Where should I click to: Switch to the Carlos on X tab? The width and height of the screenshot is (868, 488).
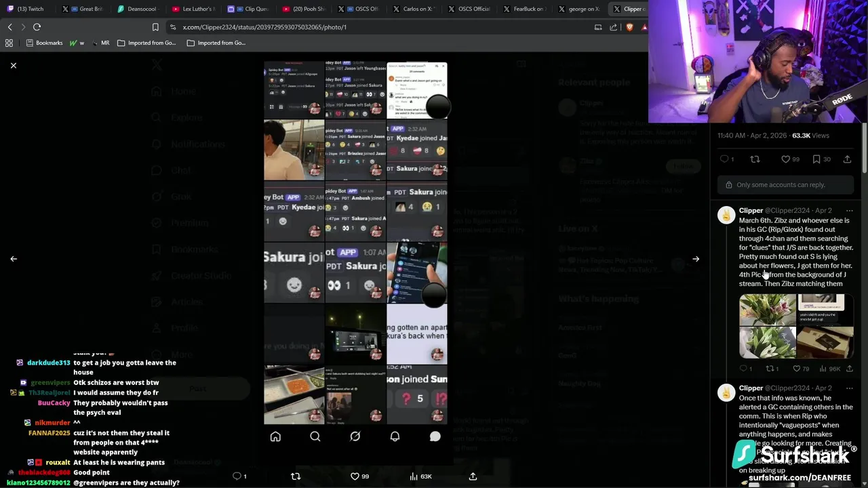click(414, 9)
